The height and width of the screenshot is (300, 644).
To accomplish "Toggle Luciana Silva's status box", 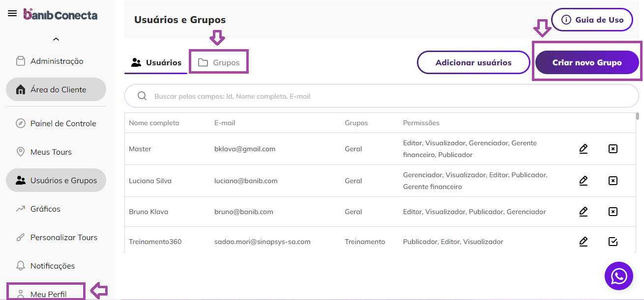I will (x=613, y=181).
